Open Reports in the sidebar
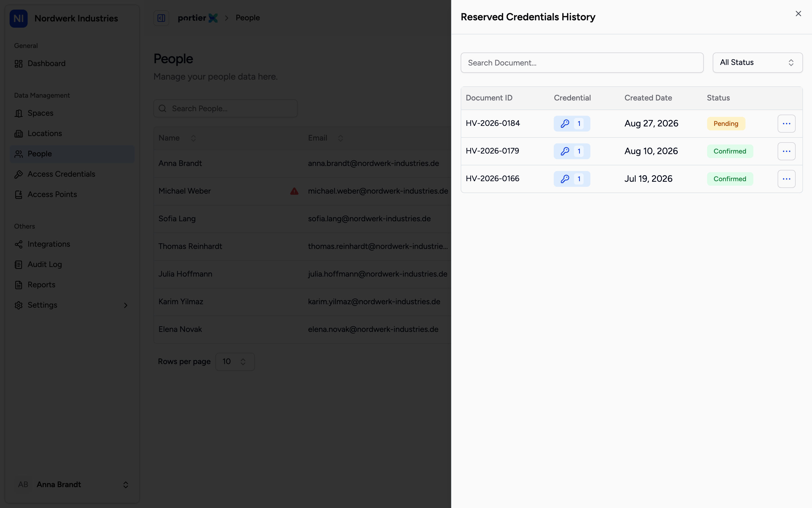The image size is (812, 508). [x=72, y=285]
